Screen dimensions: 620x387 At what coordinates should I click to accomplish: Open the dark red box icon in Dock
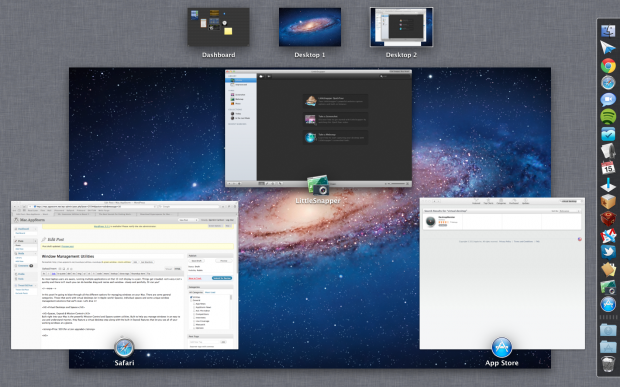coord(608,219)
